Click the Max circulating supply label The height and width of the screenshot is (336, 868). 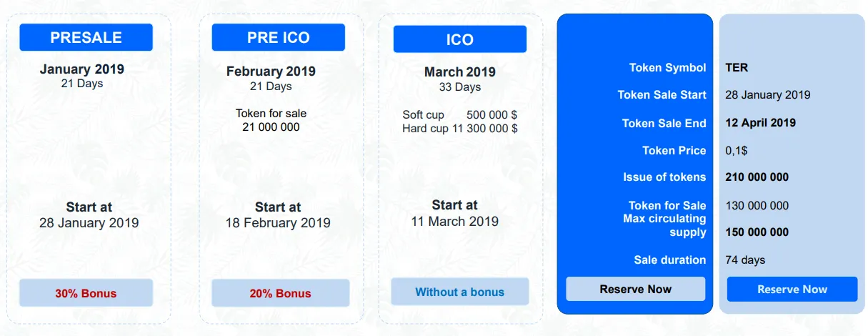click(664, 225)
